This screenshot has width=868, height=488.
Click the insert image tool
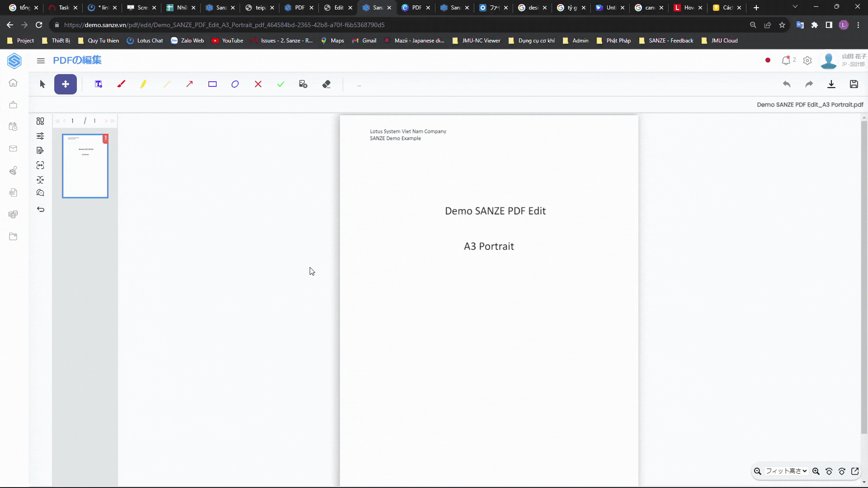(303, 84)
